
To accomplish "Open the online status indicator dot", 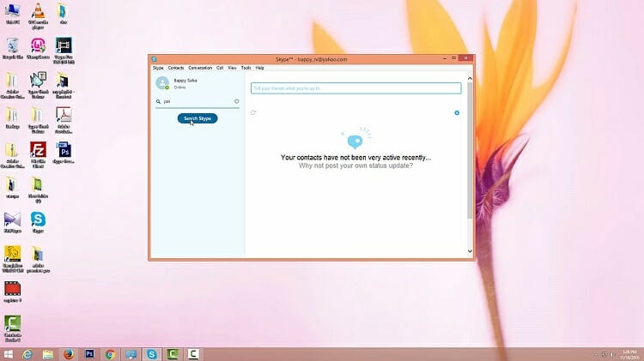I will [x=167, y=87].
